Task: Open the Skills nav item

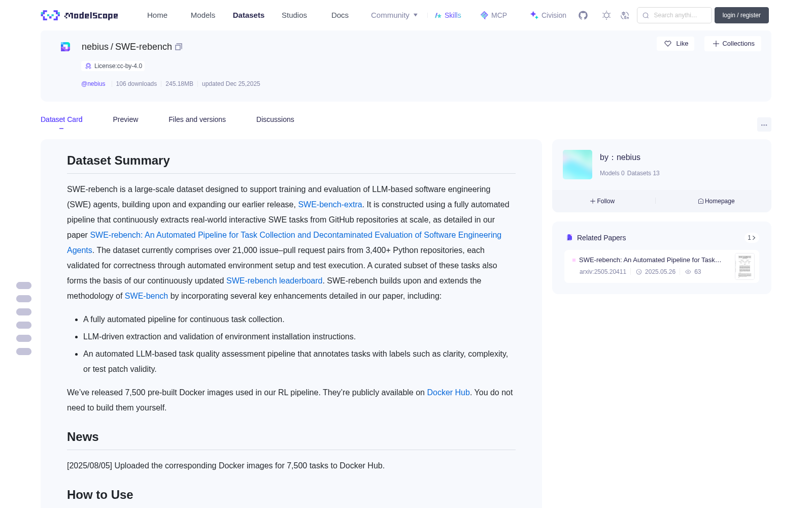Action: tap(448, 15)
